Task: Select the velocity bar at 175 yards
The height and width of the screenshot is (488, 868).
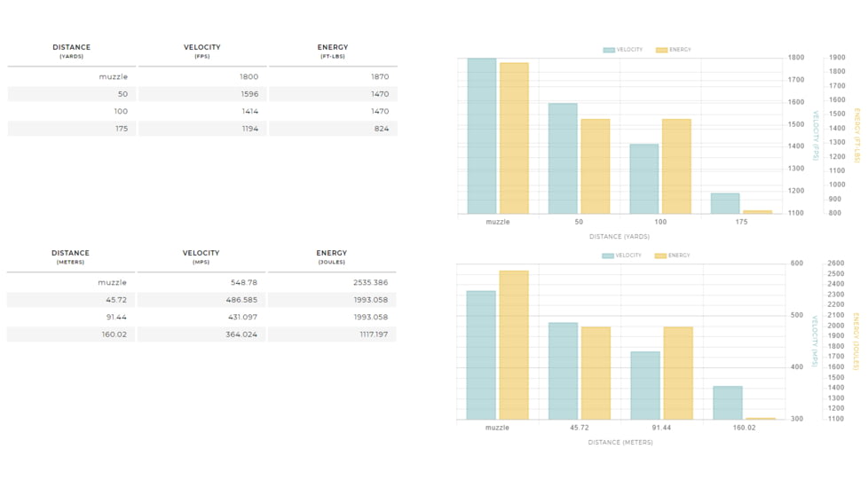Action: (725, 203)
